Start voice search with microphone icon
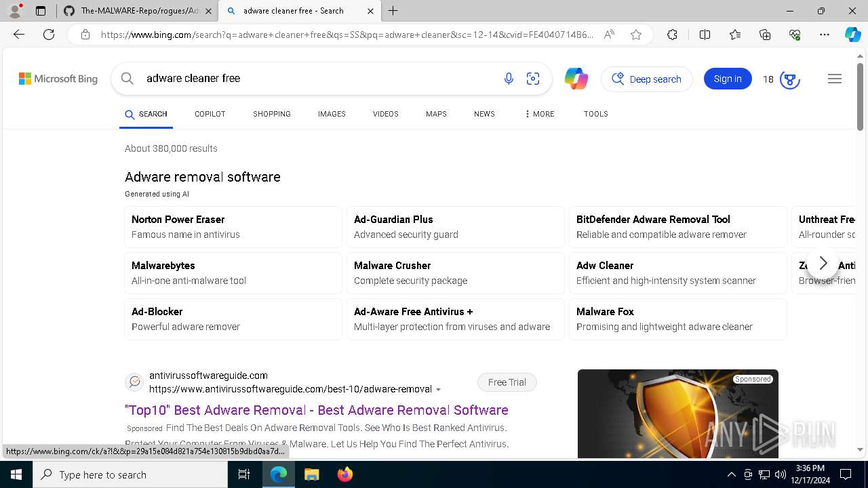868x488 pixels. (x=509, y=79)
